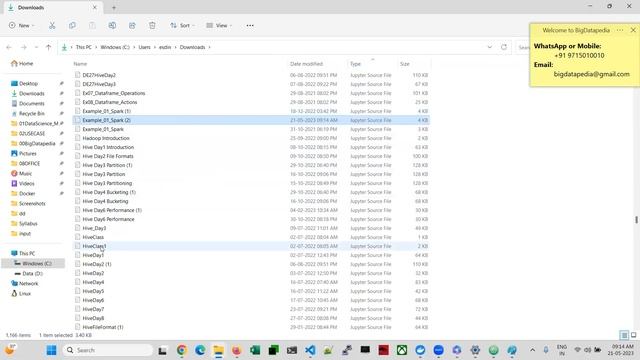
Task: Click the Settings gear icon on taskbar
Action: coord(475,350)
